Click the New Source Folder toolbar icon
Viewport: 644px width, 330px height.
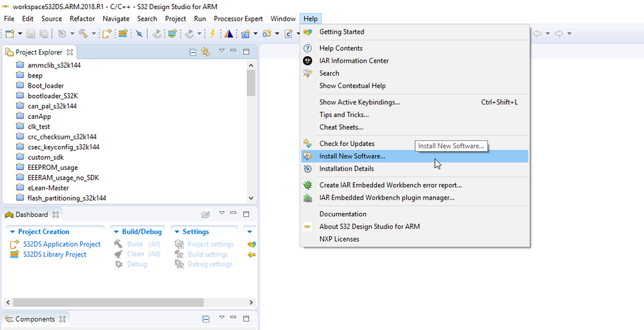tap(267, 34)
